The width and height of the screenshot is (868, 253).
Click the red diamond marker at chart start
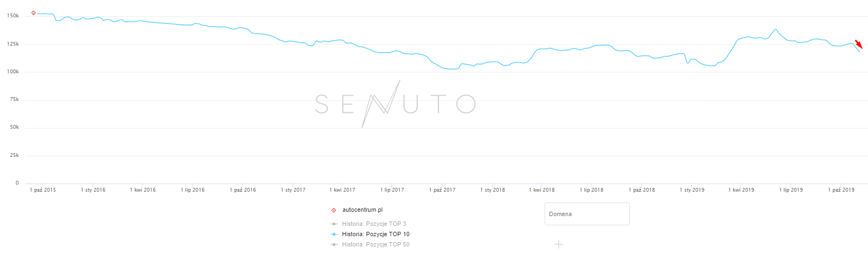pos(34,13)
